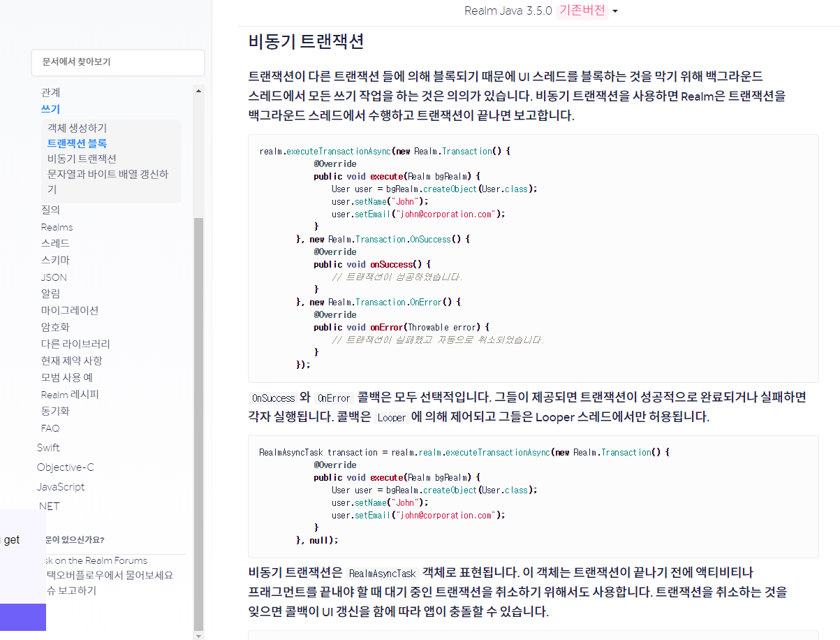
Task: Open the 동기화 sidebar section
Action: coord(56,411)
